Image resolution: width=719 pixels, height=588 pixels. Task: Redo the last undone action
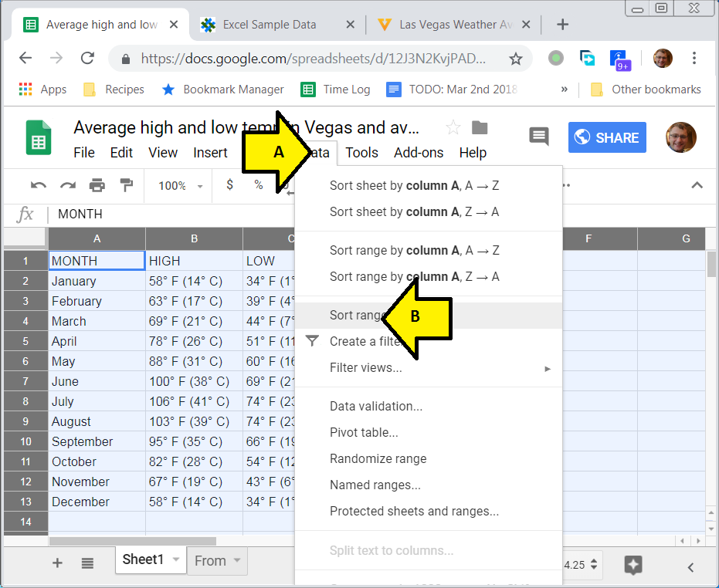pyautogui.click(x=68, y=186)
